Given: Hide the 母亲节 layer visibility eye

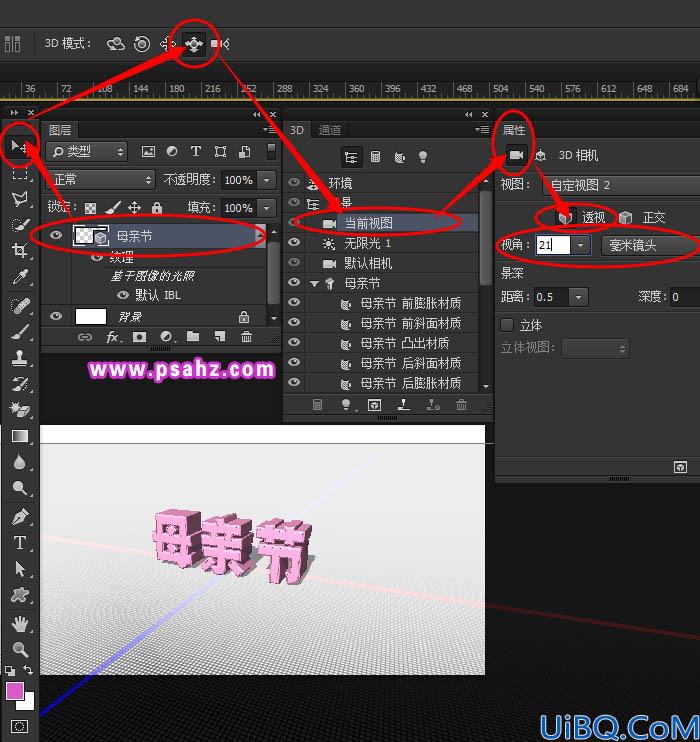Looking at the screenshot, I should coord(56,235).
